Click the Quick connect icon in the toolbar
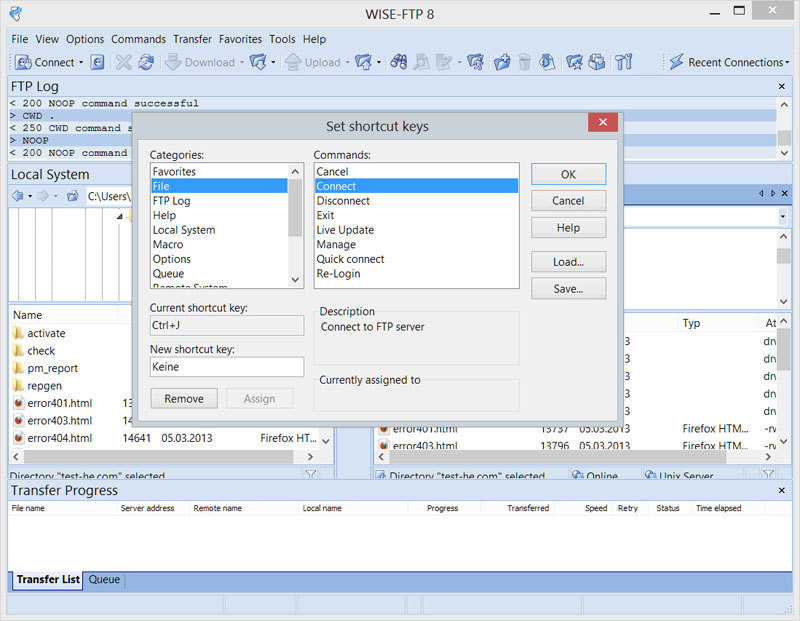Viewport: 800px width, 621px height. point(97,62)
